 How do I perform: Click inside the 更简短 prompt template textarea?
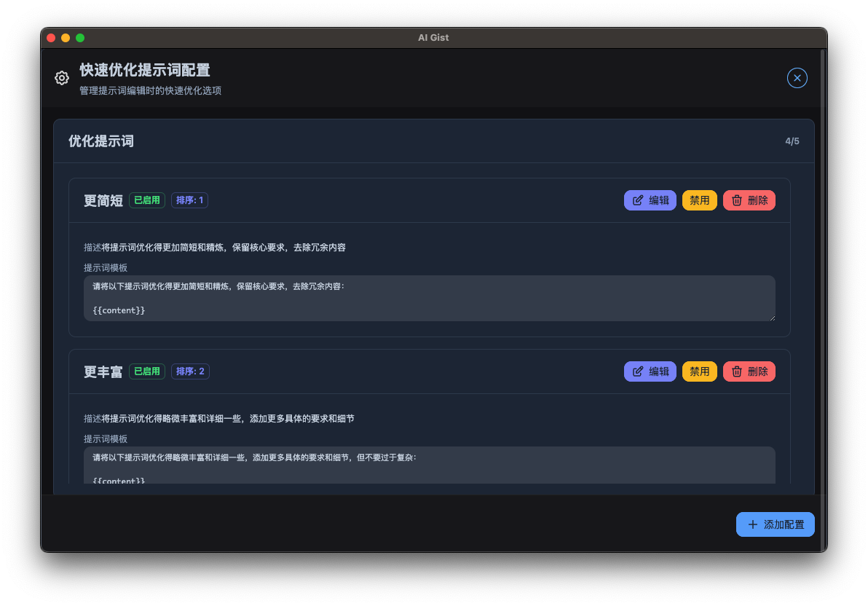pos(430,298)
